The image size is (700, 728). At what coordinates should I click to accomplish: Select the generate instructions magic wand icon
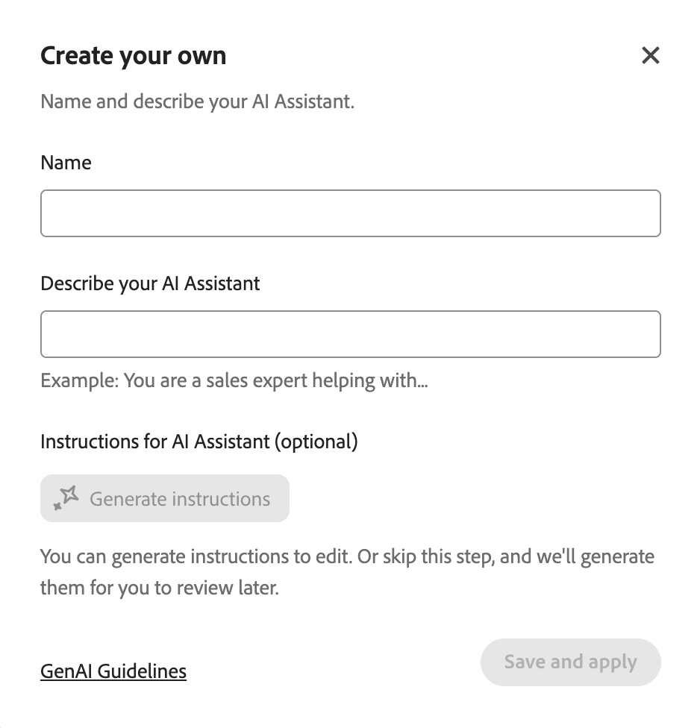click(65, 498)
